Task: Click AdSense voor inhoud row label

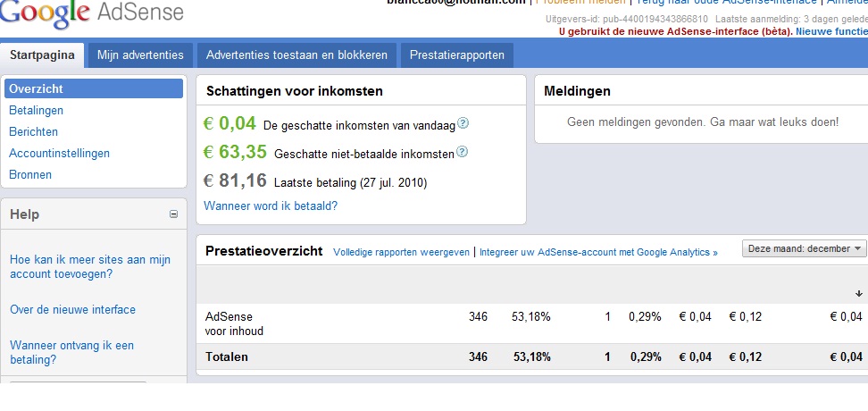Action: coord(234,324)
